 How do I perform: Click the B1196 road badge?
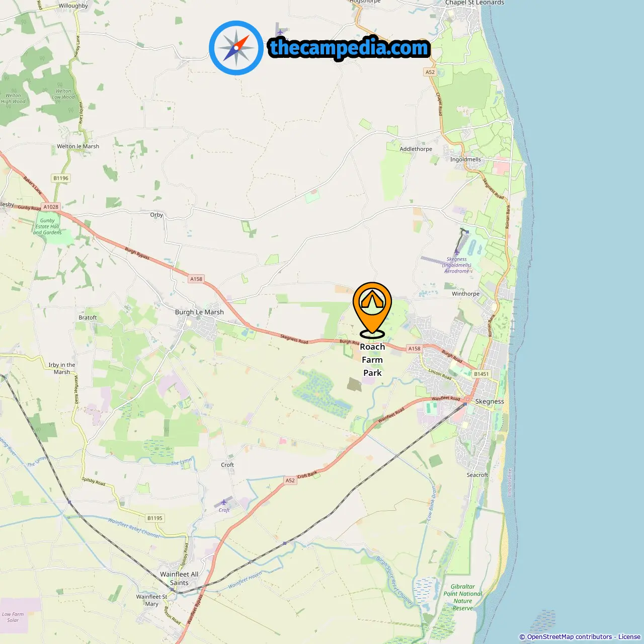point(61,178)
